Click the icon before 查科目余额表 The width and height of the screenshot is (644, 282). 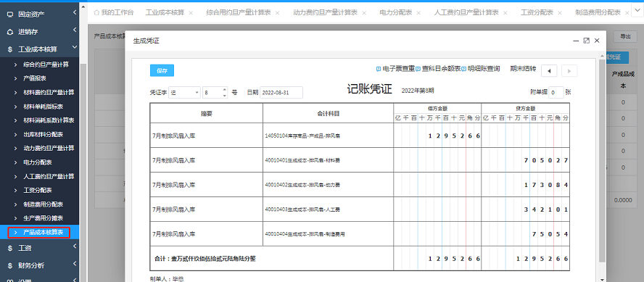tap(418, 69)
